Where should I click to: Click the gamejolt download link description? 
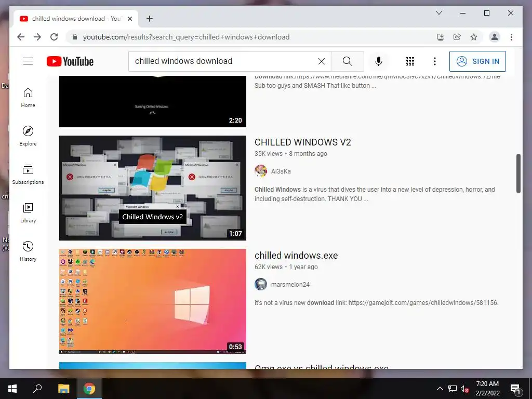click(x=376, y=303)
